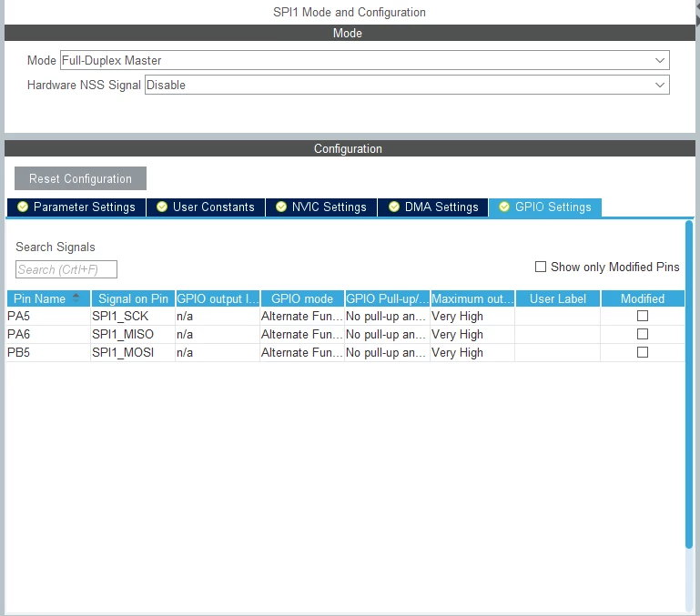This screenshot has height=616, width=700.
Task: Click the pull-up cell in PA6 row
Action: 387,334
